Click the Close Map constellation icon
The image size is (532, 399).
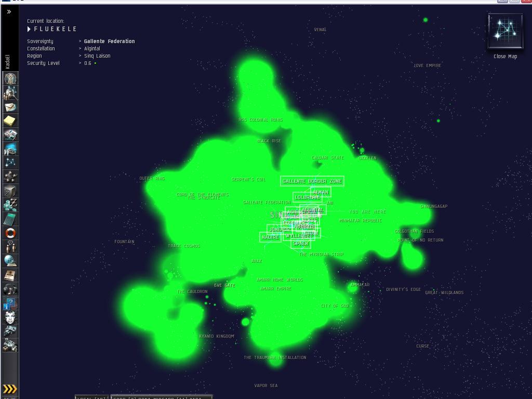click(x=505, y=31)
